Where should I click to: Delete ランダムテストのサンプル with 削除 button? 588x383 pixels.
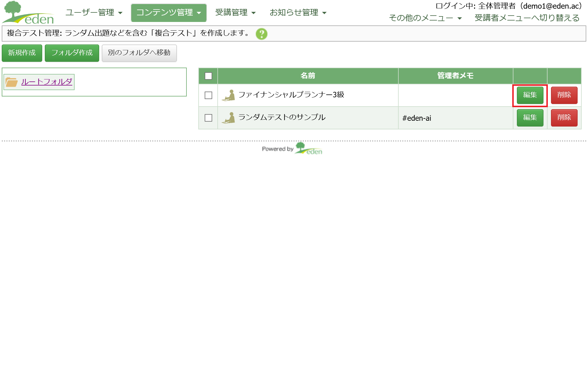click(564, 118)
